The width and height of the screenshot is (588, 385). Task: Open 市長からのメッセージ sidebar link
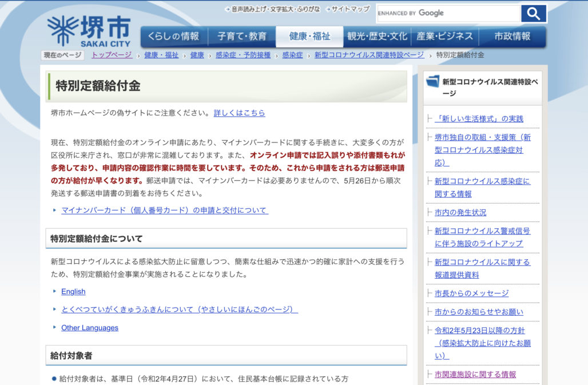coord(471,293)
